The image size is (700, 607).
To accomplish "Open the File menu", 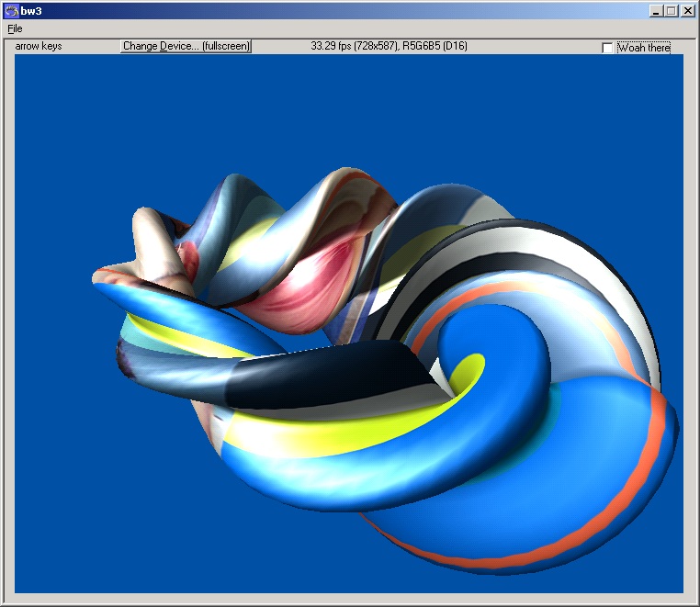I will click(x=15, y=28).
